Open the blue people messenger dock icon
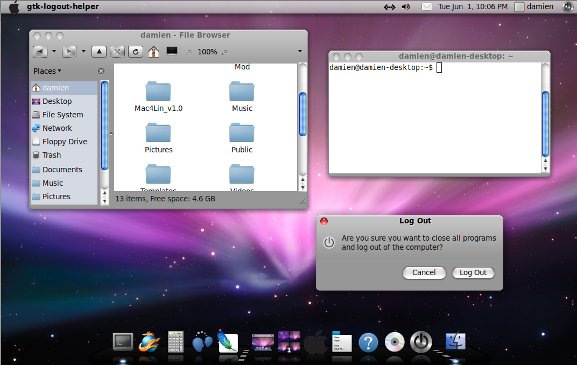Image resolution: width=577 pixels, height=365 pixels. tap(202, 342)
